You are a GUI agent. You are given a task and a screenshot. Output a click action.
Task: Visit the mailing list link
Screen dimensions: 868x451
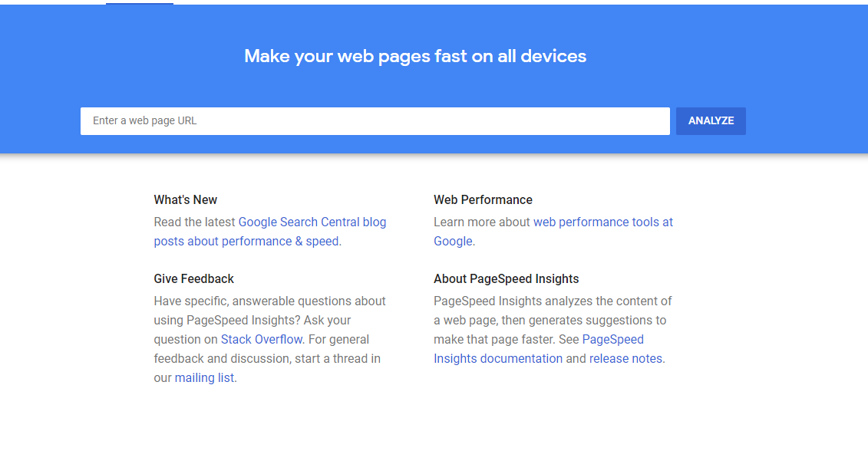(204, 378)
